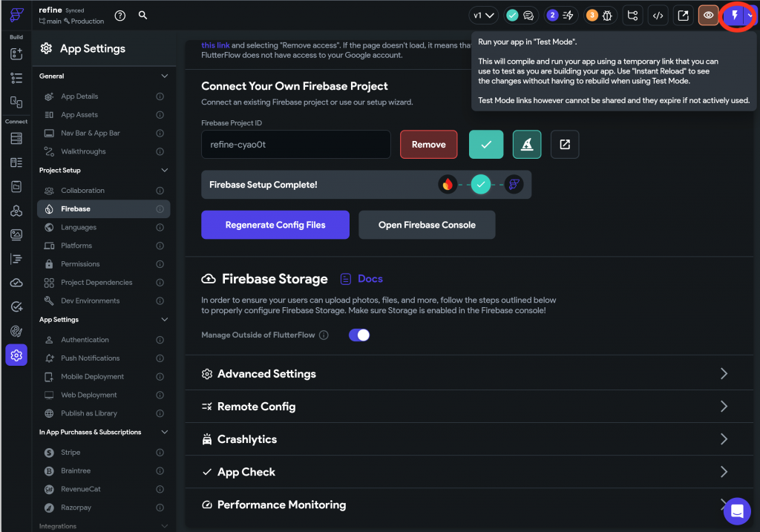Image resolution: width=760 pixels, height=532 pixels.
Task: Open the help question mark icon
Action: tap(119, 16)
